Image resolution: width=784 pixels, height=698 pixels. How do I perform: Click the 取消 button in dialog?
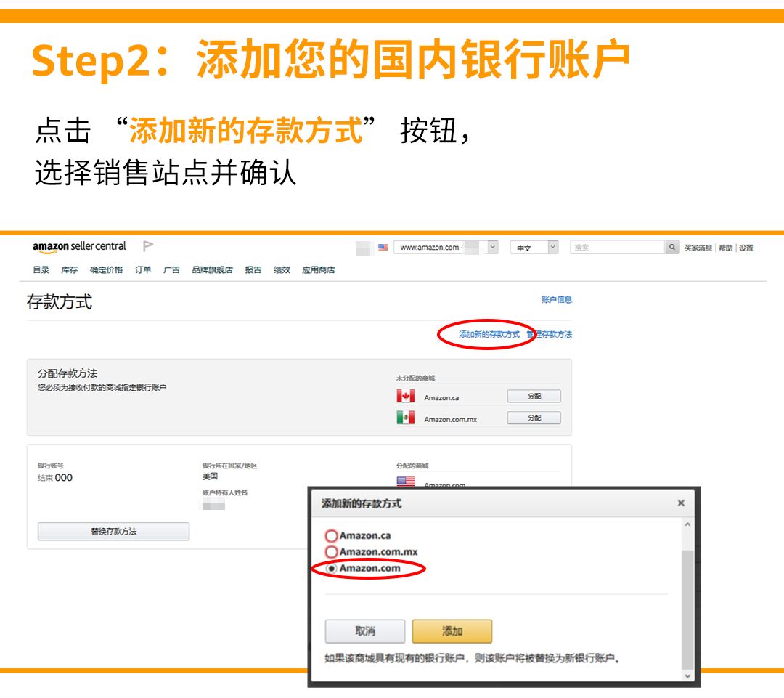(365, 631)
